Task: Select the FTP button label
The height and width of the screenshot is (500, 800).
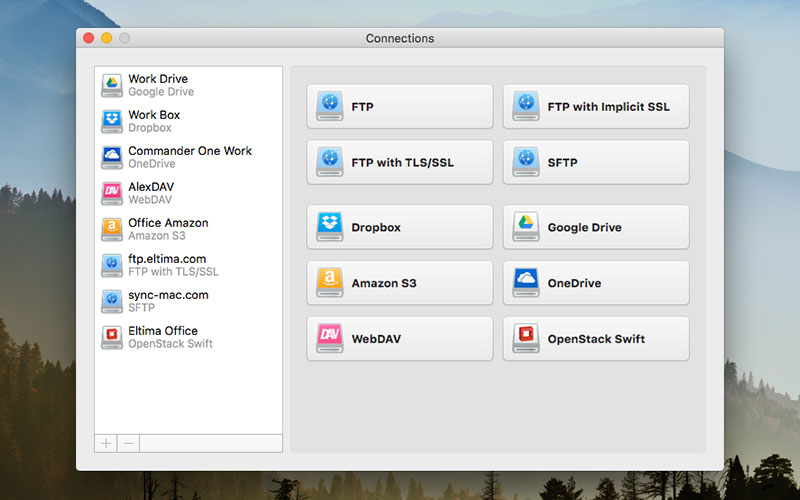Action: 362,107
